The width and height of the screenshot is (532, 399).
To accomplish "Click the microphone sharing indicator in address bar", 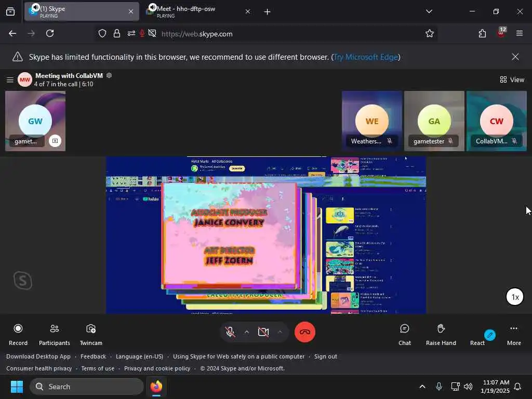I will click(x=142, y=33).
